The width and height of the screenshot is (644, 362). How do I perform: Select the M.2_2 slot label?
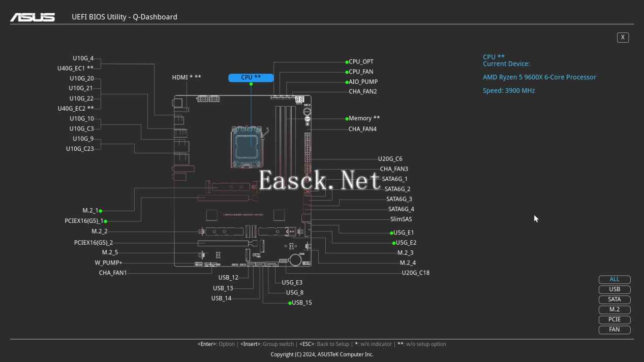tap(100, 232)
